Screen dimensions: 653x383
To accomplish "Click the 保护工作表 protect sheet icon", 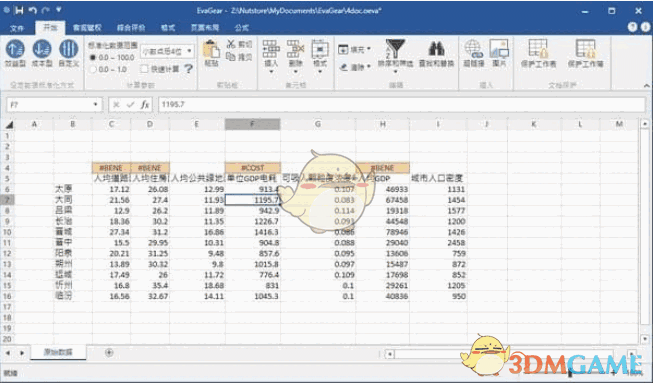I will (538, 48).
